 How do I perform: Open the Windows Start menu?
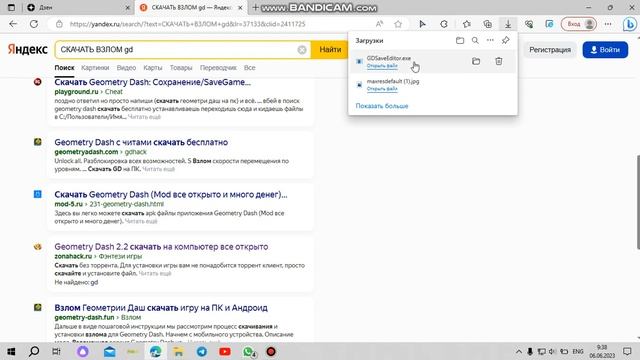click(11, 351)
